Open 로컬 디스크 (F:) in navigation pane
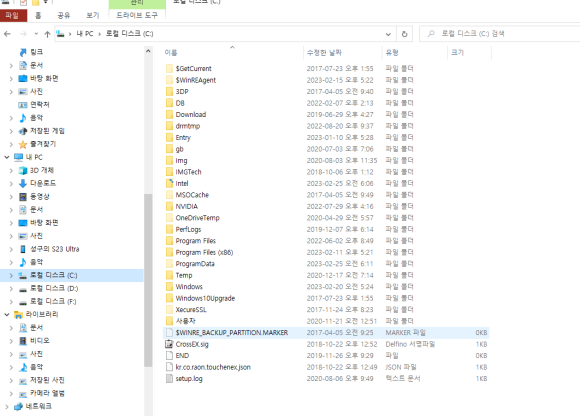Screen dimensions: 580x416 pos(53,301)
